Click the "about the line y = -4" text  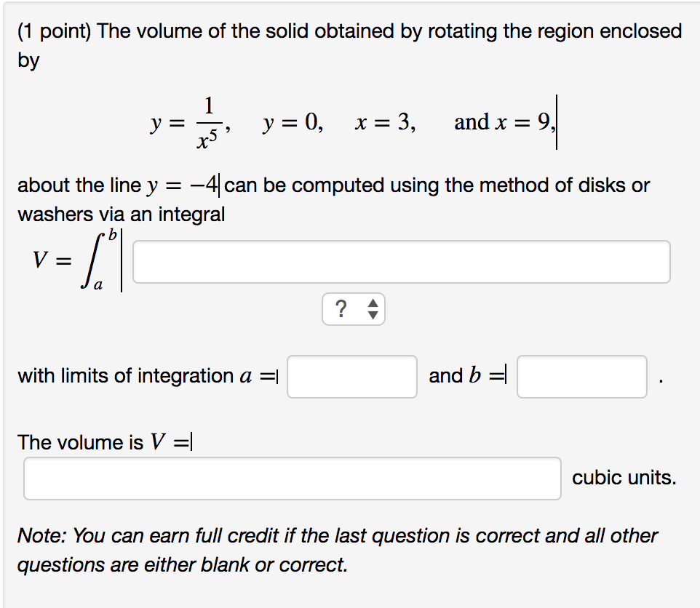(116, 185)
